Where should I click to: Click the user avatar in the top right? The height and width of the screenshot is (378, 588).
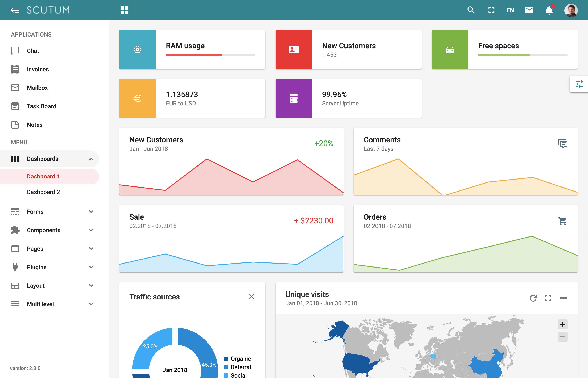click(x=571, y=10)
